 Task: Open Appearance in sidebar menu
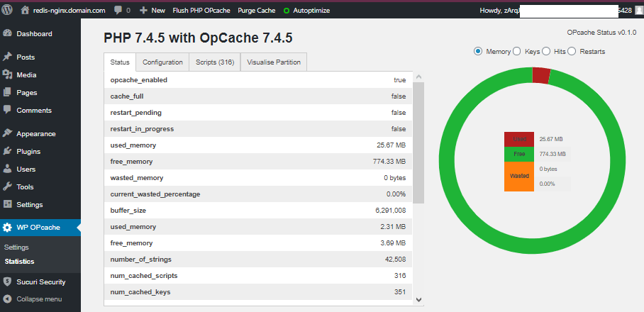click(x=36, y=133)
